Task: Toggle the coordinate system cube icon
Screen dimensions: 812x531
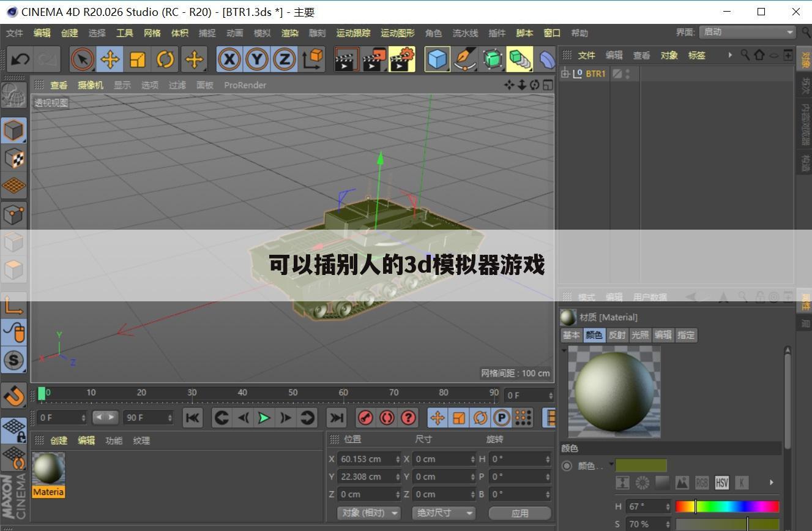Action: [313, 59]
